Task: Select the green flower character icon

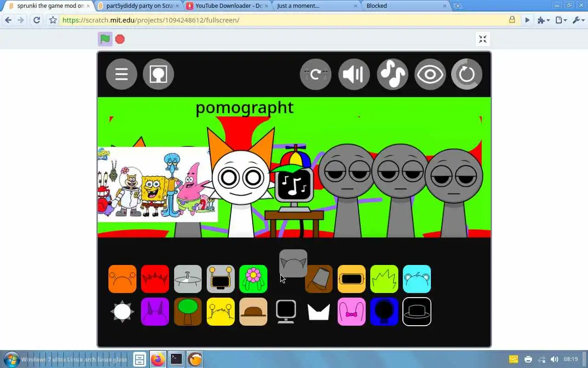Action: 253,279
